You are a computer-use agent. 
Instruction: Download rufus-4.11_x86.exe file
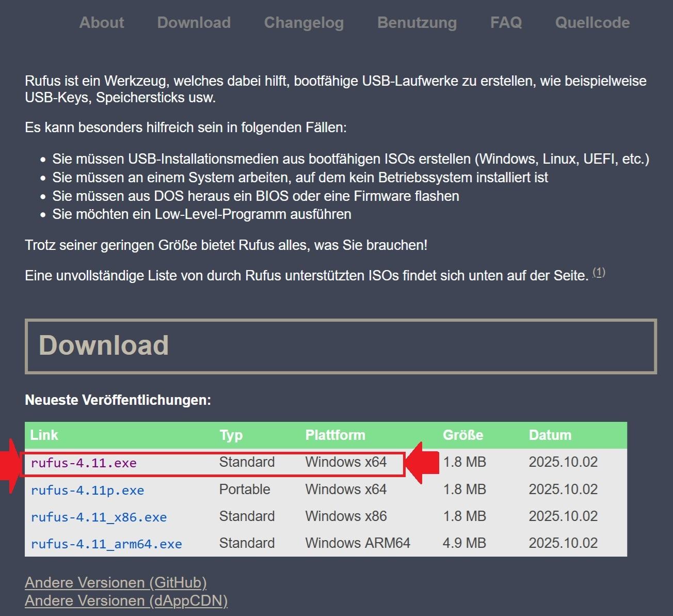pos(99,517)
